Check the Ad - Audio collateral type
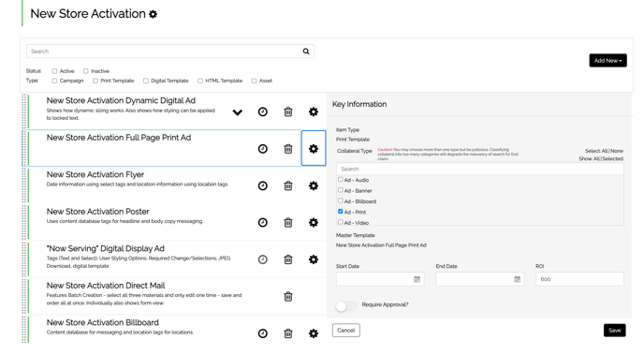 pyautogui.click(x=341, y=180)
